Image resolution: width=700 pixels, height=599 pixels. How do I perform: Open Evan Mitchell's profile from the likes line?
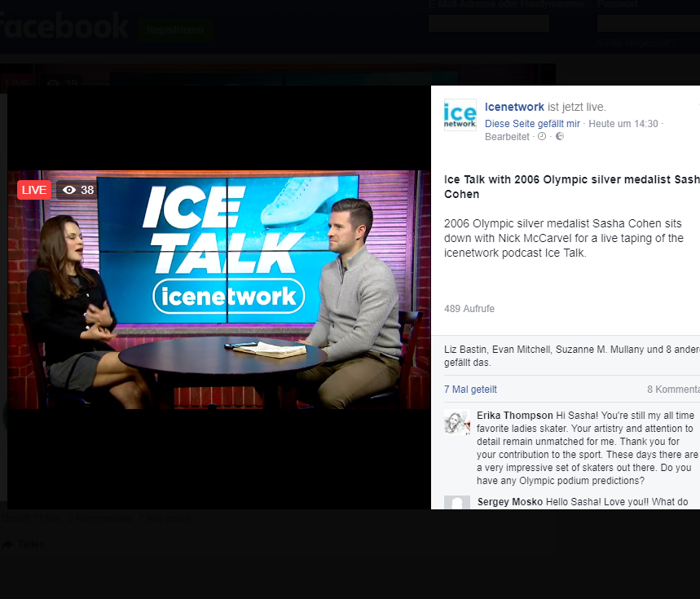[x=522, y=350]
